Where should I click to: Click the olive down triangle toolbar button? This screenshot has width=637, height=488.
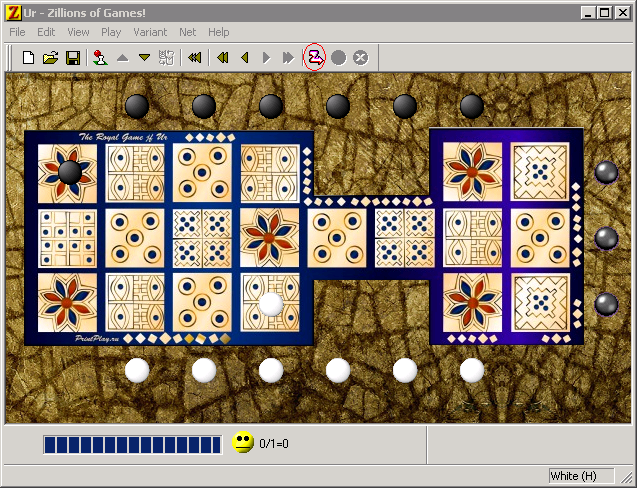coord(144,58)
